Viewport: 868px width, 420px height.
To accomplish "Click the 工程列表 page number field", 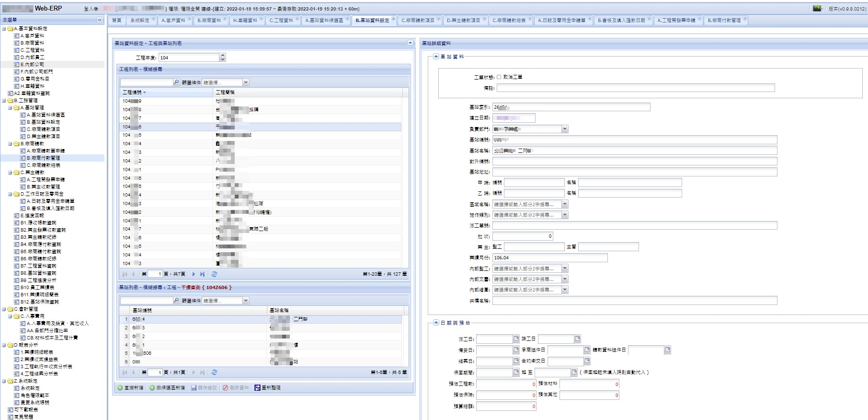I will (155, 274).
